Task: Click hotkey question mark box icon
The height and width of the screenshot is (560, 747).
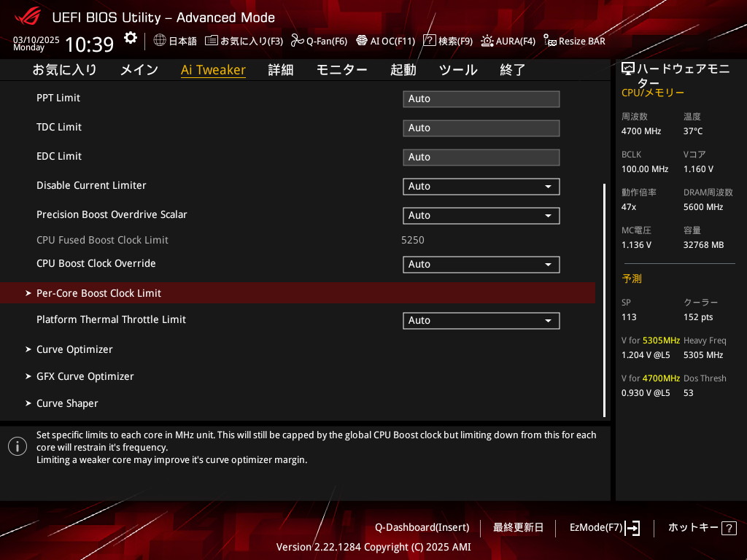Action: (729, 528)
